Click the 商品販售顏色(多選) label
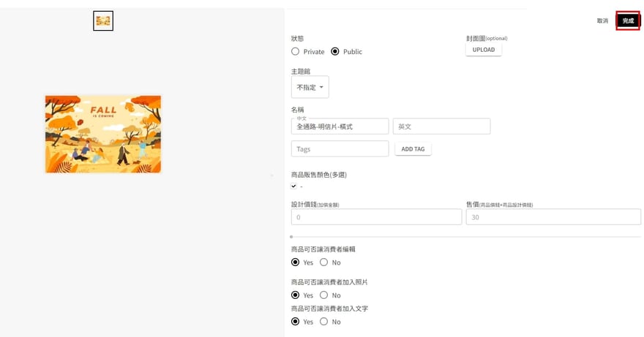Image resolution: width=644 pixels, height=337 pixels. point(319,175)
